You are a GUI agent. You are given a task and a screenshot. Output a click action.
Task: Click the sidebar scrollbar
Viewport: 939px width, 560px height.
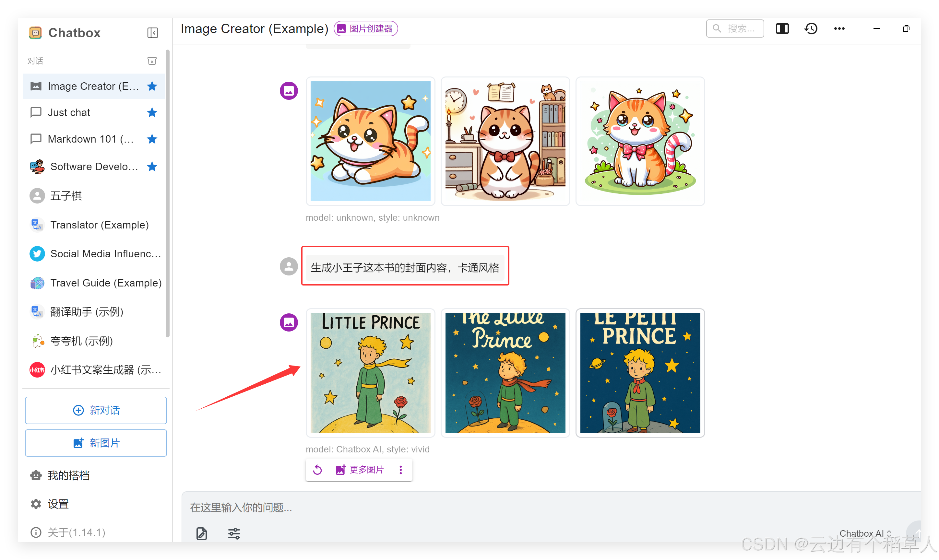coord(167,192)
